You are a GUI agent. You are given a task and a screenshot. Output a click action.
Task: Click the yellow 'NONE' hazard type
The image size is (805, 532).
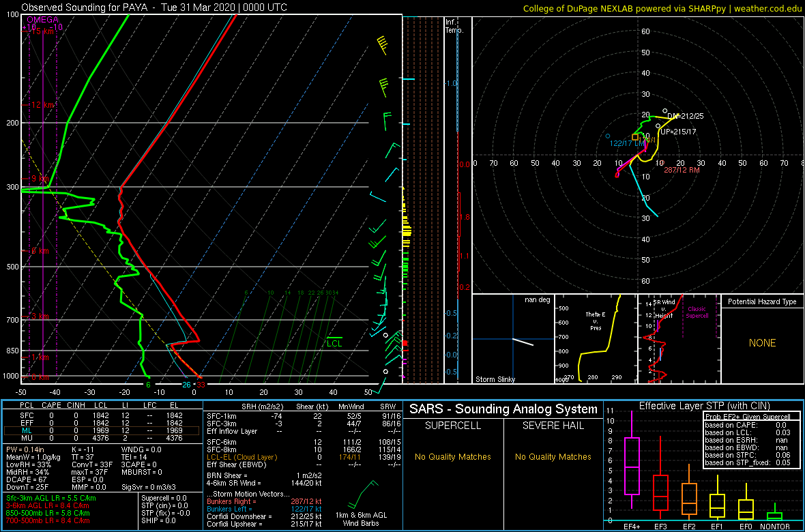coord(762,343)
